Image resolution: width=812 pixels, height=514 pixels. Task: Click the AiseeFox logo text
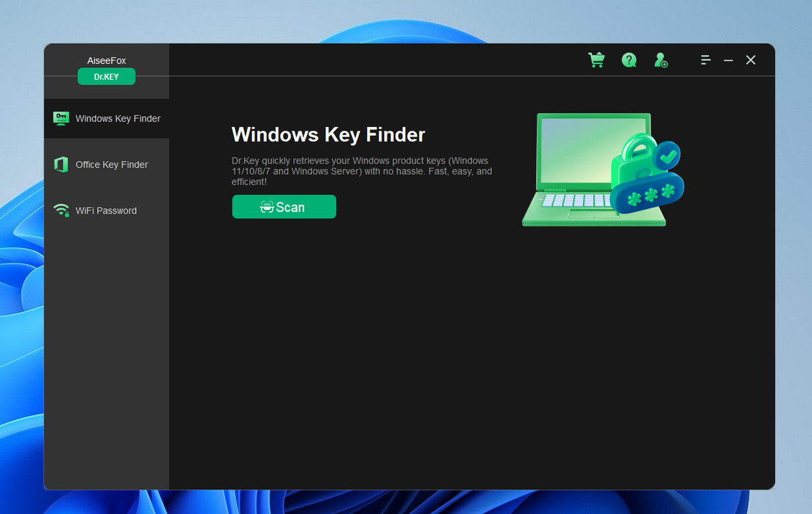(106, 60)
